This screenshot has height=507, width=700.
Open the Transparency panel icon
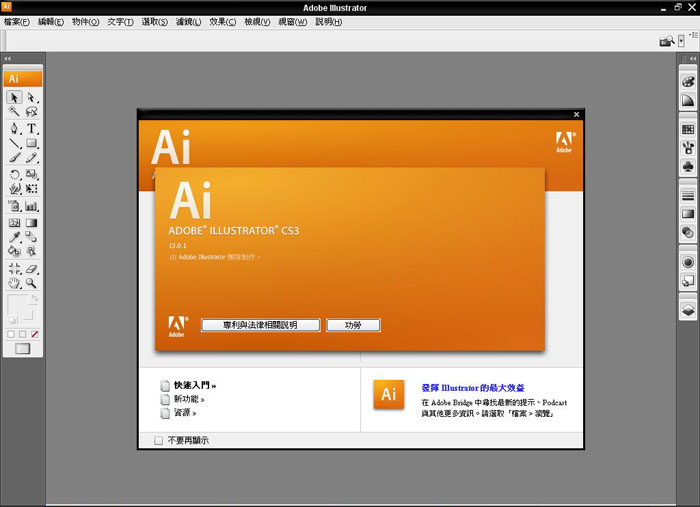[688, 232]
